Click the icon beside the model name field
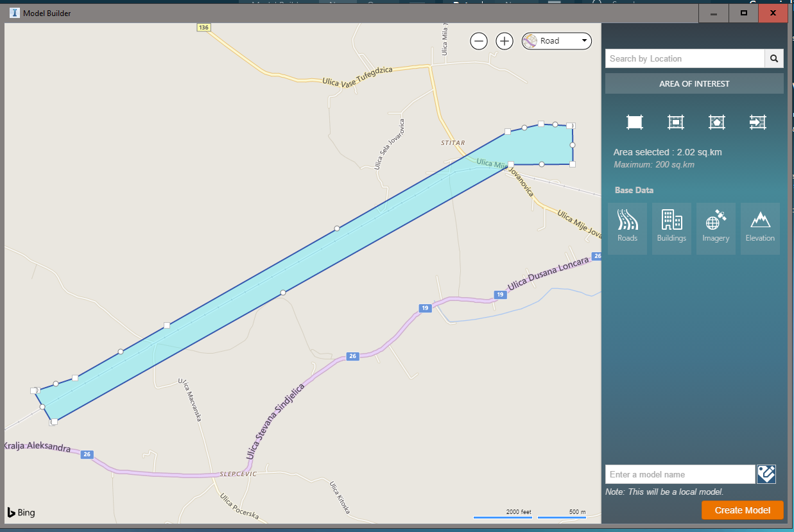The width and height of the screenshot is (794, 532). click(766, 474)
